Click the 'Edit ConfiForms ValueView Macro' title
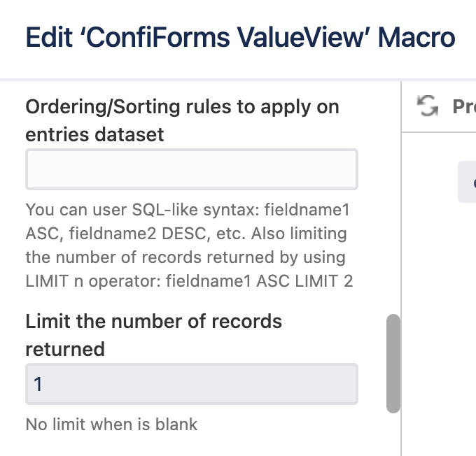The image size is (476, 456). [240, 36]
